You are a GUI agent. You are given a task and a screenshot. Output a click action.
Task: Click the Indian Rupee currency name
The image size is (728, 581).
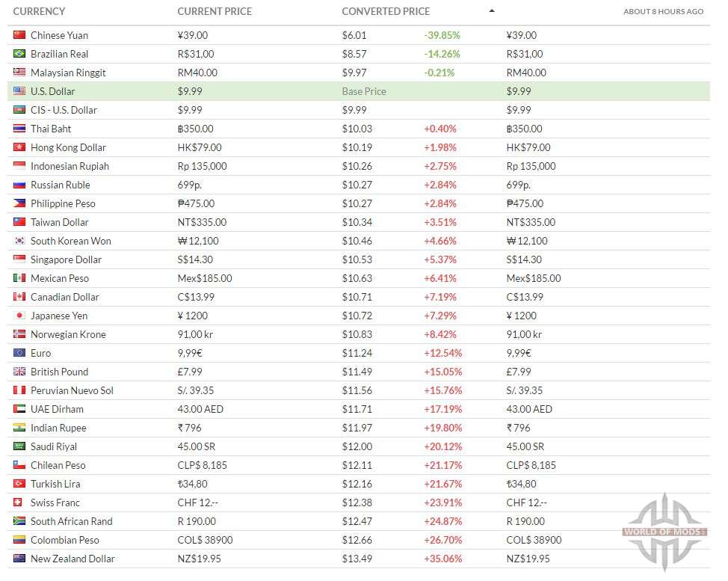point(58,428)
